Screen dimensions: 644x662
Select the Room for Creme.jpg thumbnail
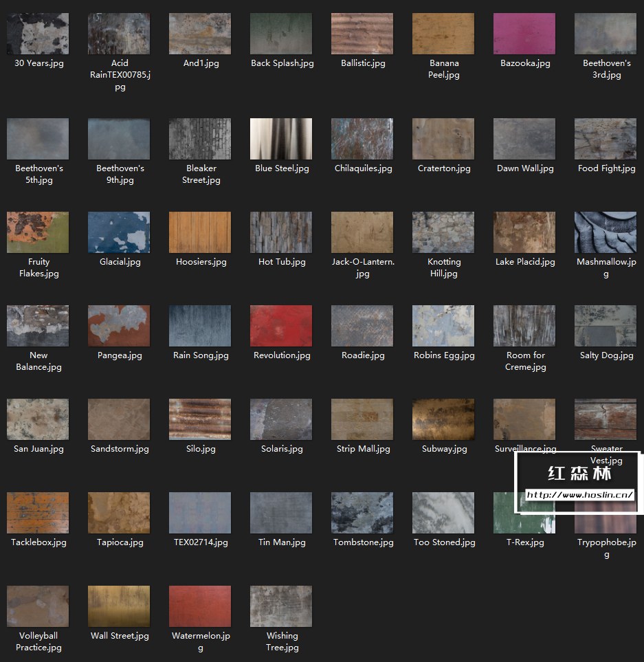click(524, 326)
